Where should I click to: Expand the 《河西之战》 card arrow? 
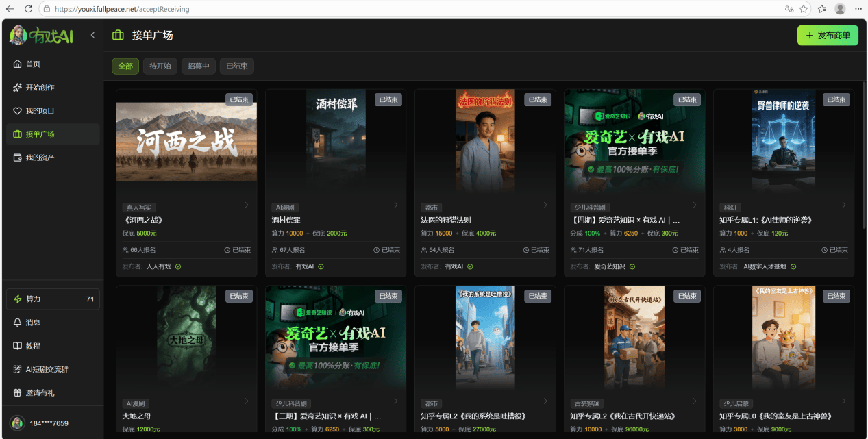click(247, 205)
